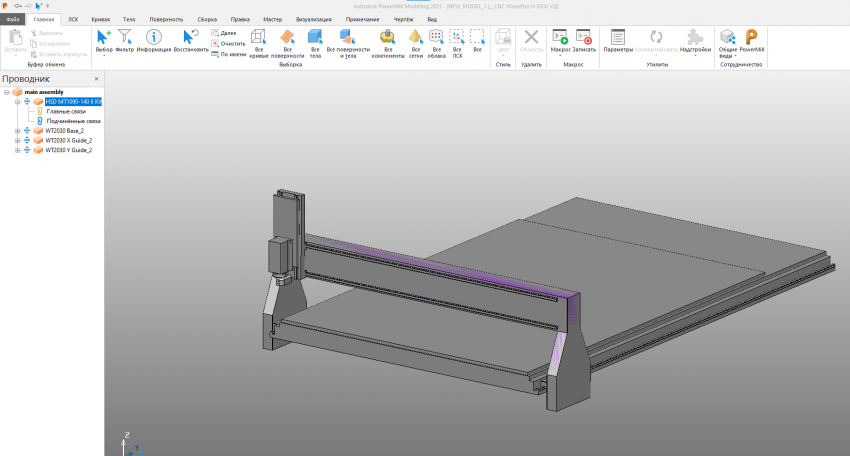Click the По имени button

coord(228,54)
